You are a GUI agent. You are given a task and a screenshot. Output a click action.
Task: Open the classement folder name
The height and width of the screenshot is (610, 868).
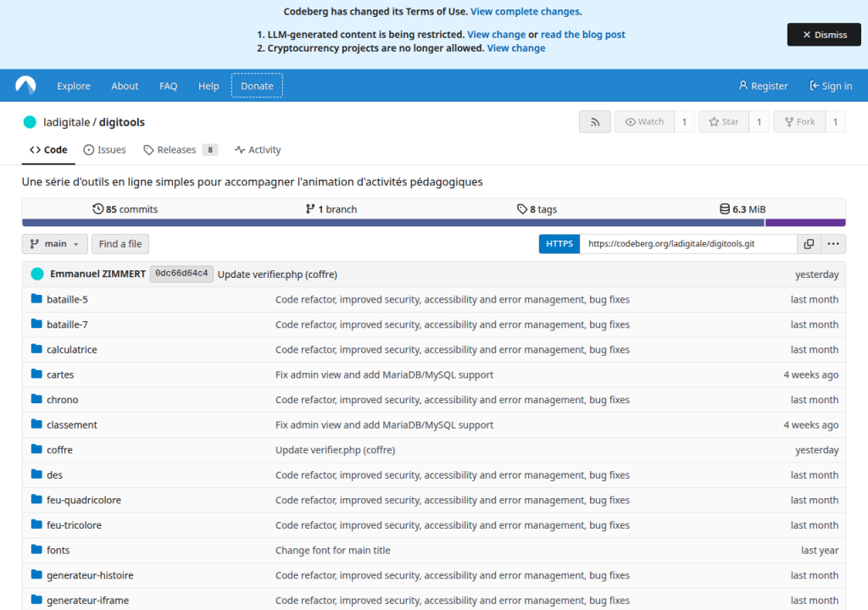click(x=72, y=424)
